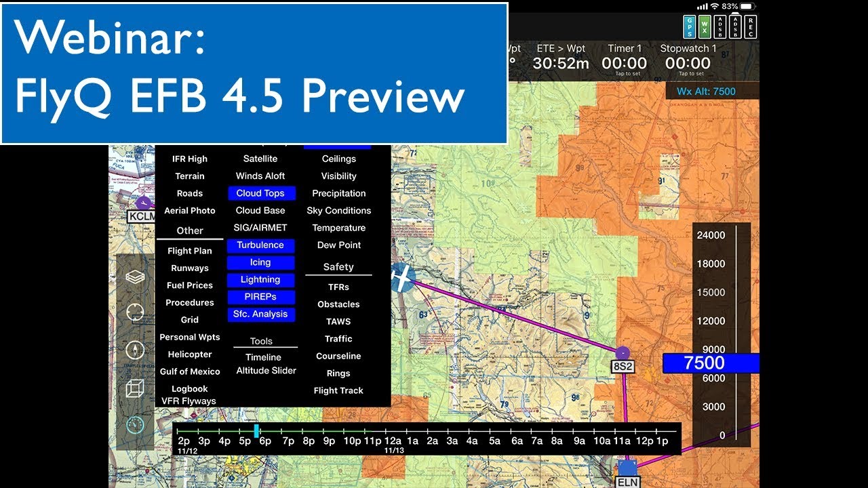Select the Helicopter chart layer
Viewport: 868px width, 488px height.
point(190,354)
